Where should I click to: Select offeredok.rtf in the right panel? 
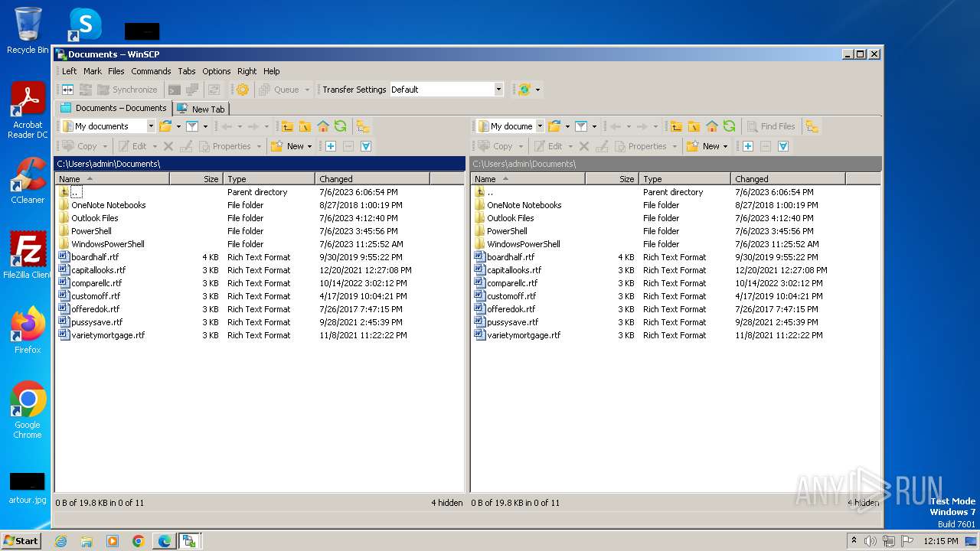pos(511,309)
